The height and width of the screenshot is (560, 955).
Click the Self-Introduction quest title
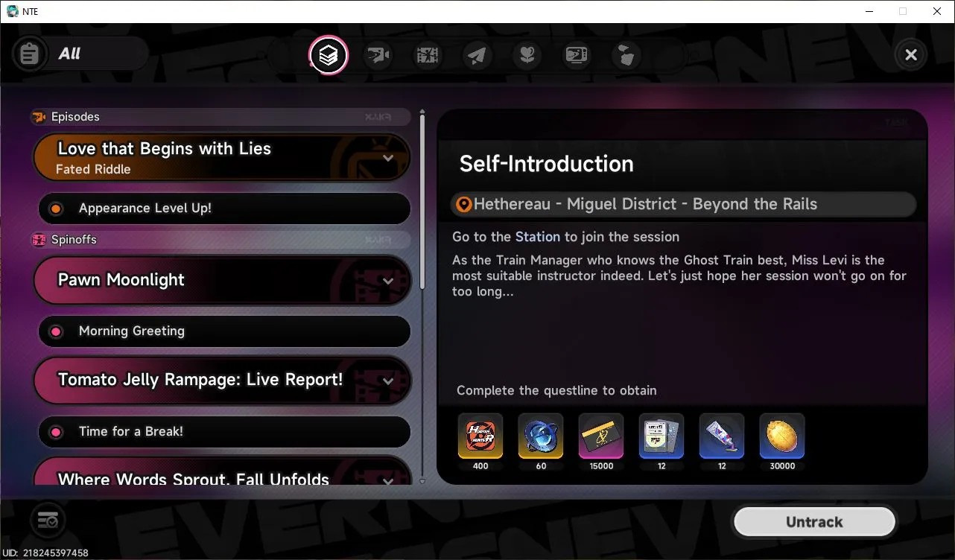[x=546, y=164]
